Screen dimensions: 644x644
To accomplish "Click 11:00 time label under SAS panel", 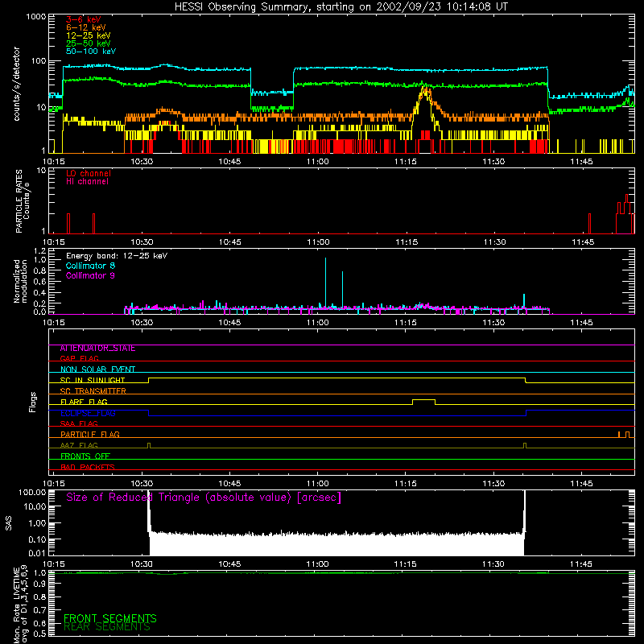I will point(318,564).
